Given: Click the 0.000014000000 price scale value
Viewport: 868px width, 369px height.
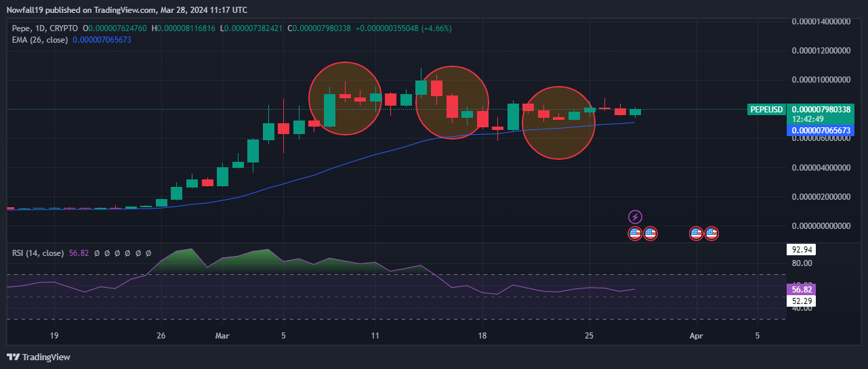Looking at the screenshot, I should 821,21.
